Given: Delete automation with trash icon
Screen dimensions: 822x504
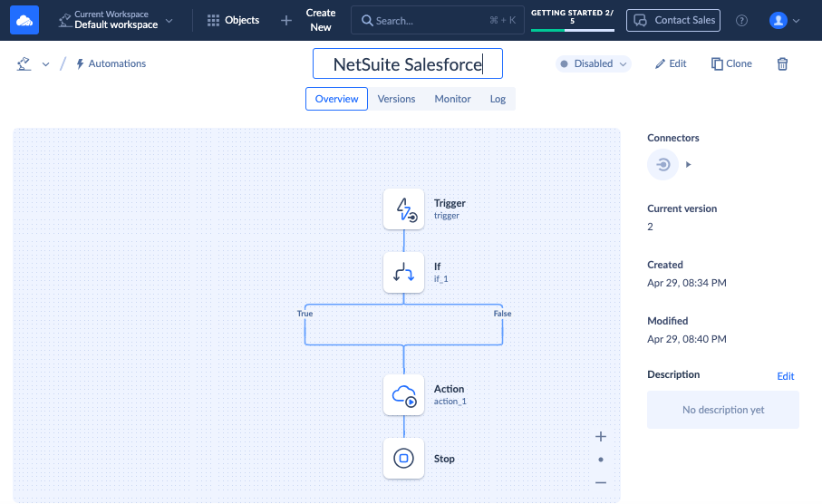Looking at the screenshot, I should (782, 63).
